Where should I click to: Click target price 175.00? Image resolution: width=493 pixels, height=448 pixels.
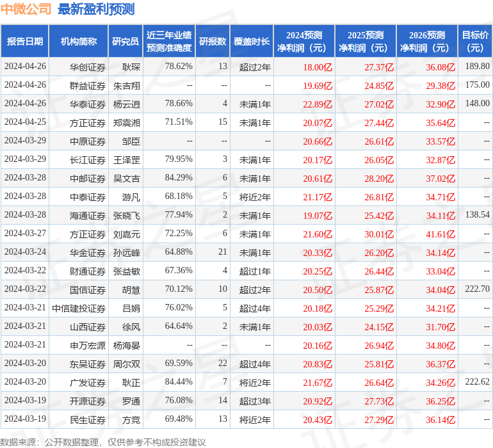point(477,84)
